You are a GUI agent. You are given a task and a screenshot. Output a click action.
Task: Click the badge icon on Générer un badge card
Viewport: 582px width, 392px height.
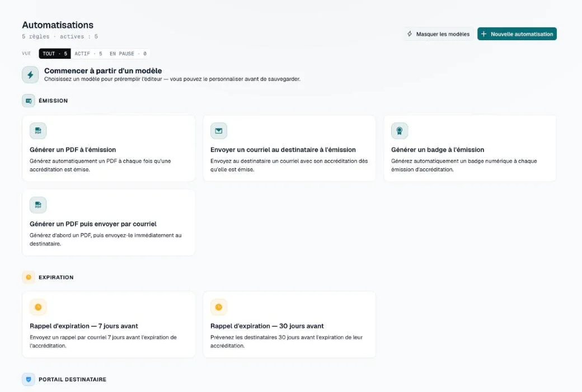pos(400,130)
